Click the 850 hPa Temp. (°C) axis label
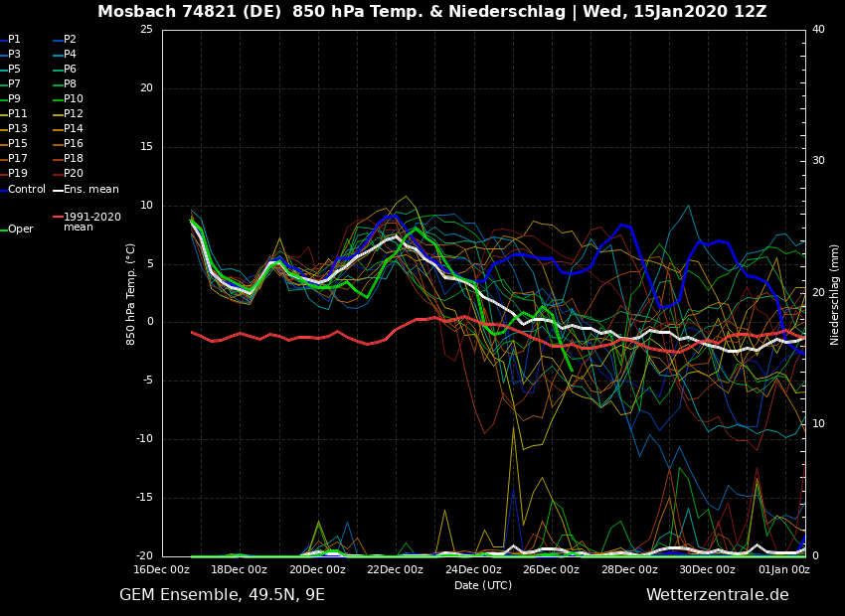This screenshot has width=845, height=616. coord(131,293)
